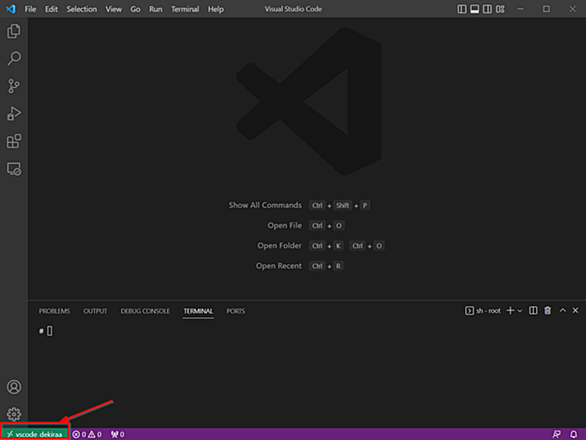Switch to the PROBLEMS tab
The width and height of the screenshot is (586, 440).
coord(55,311)
